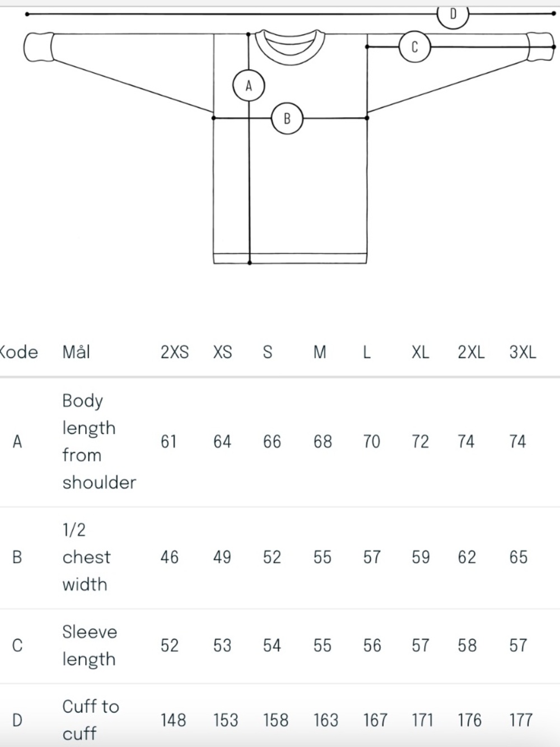The image size is (560, 747).
Task: Click the XL cuff to cuff value 171
Action: click(422, 720)
